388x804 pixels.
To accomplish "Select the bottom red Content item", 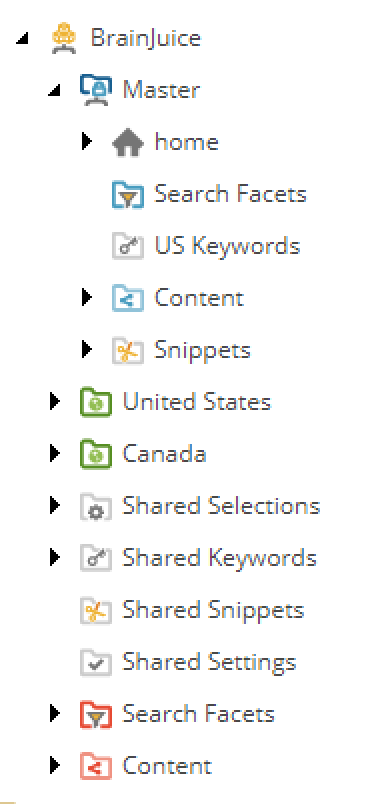I will click(146, 766).
